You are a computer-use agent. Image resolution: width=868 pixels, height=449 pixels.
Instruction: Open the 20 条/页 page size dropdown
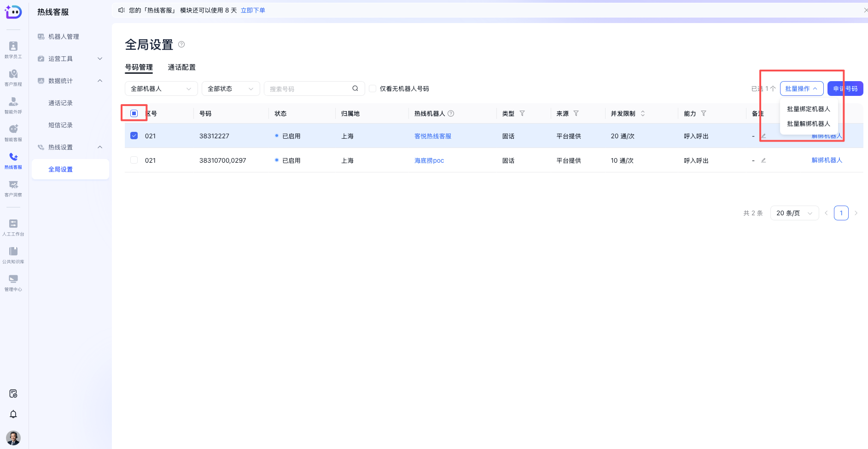[x=794, y=213]
